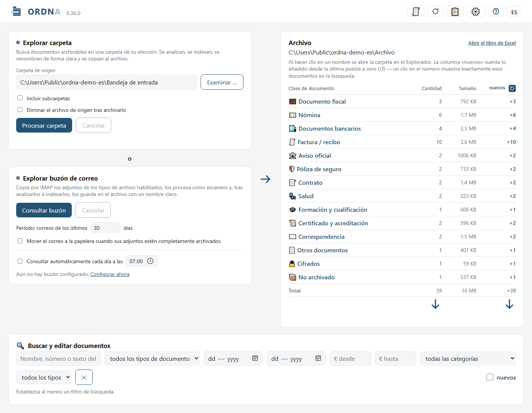
Task: Switch language via ES button
Action: pyautogui.click(x=514, y=12)
